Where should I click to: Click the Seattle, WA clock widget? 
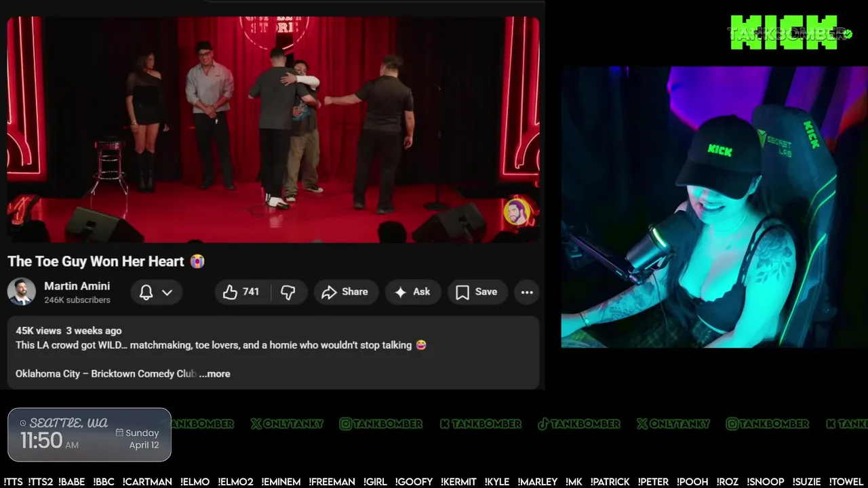[90, 434]
